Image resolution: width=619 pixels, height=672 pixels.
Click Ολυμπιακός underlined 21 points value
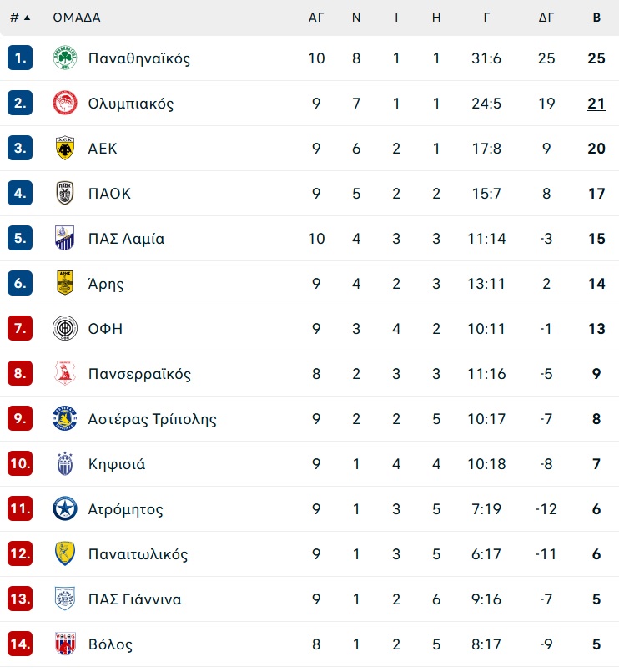596,104
